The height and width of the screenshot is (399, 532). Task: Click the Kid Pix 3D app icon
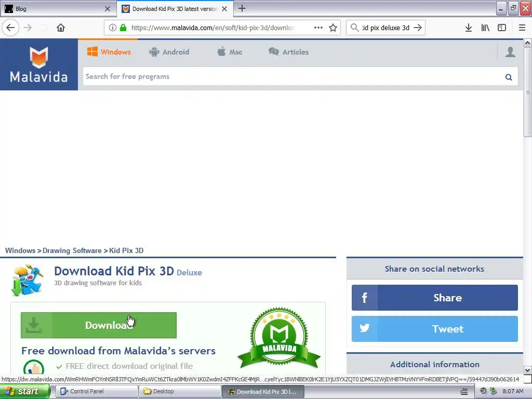28,280
